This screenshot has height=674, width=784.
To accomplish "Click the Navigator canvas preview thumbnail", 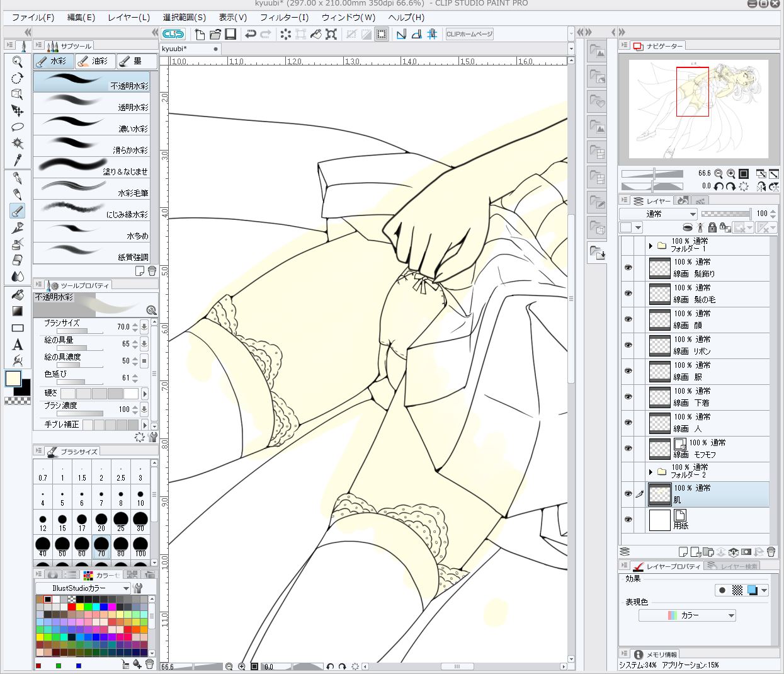I will 698,109.
